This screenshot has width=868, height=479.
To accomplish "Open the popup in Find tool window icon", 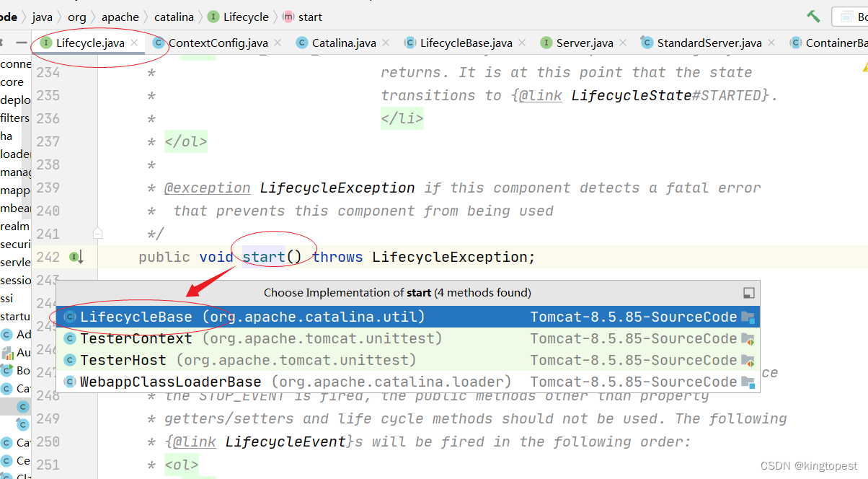I will click(749, 293).
